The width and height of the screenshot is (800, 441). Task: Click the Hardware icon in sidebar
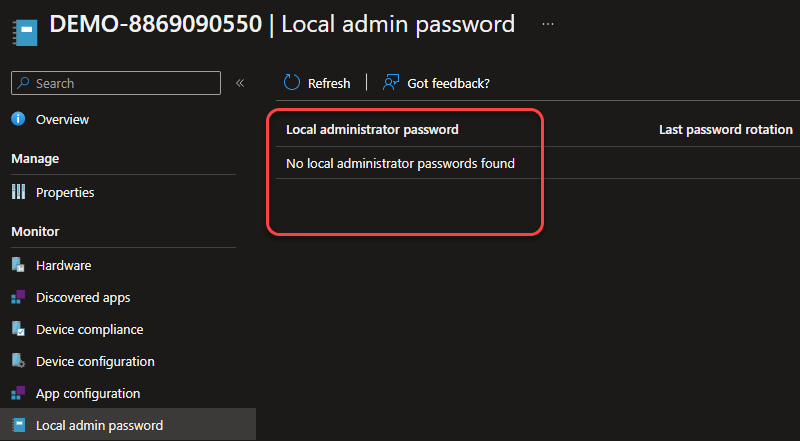tap(18, 265)
